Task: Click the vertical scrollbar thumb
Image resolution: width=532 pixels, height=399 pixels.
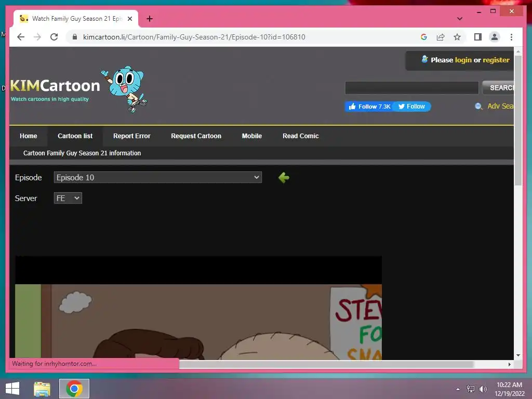Action: coord(518,121)
